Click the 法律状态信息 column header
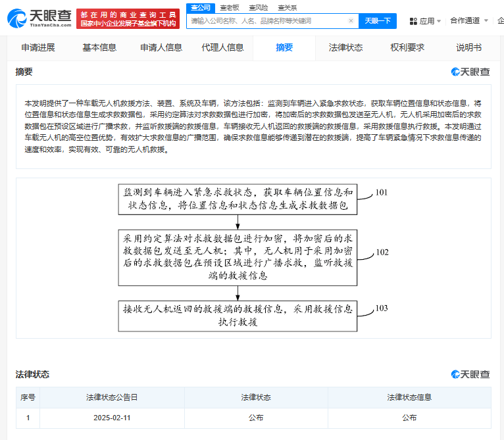504x440 pixels. [x=409, y=397]
